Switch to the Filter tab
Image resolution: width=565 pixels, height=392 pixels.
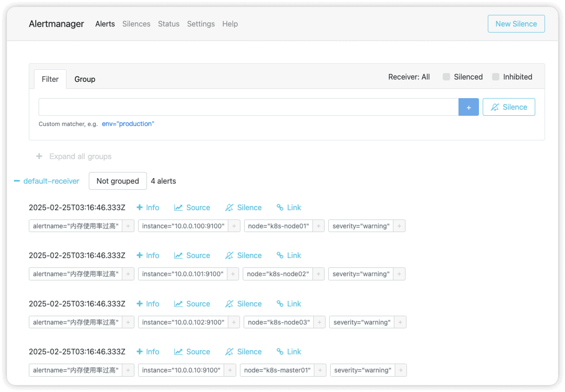[50, 79]
